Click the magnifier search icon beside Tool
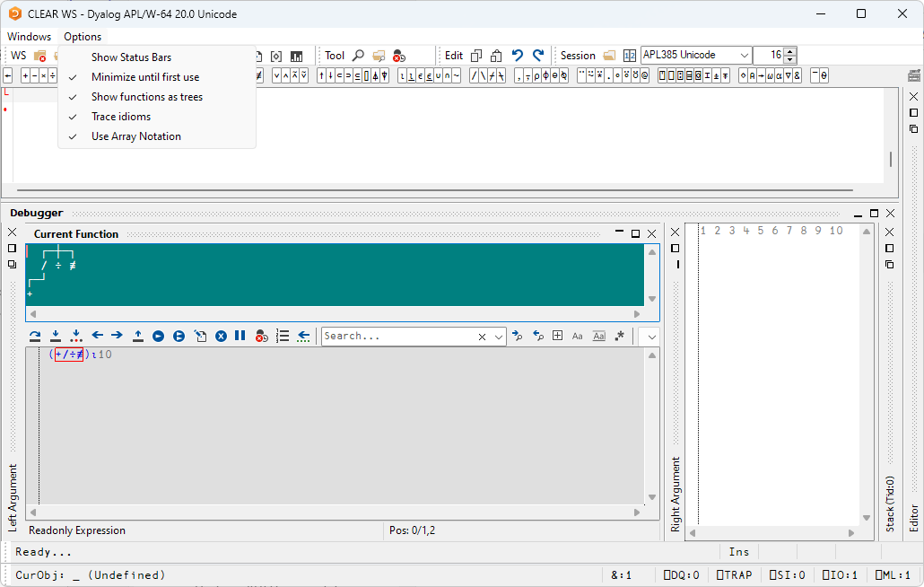 coord(358,56)
